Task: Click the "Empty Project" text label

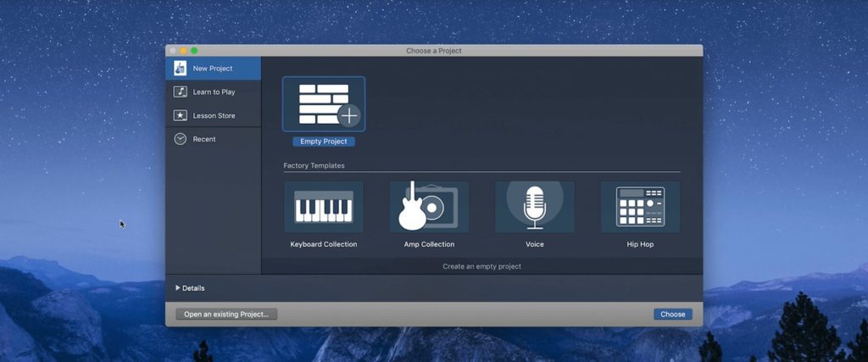Action: [x=324, y=142]
